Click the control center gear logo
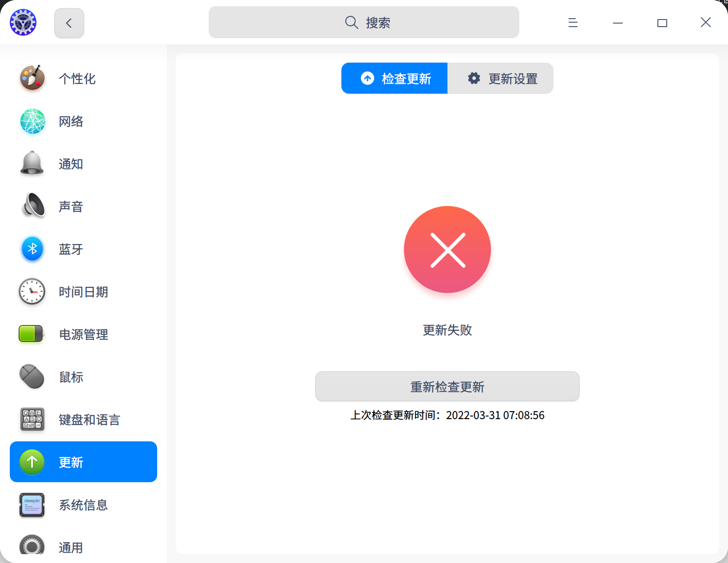Viewport: 728px width, 563px height. 23,22
